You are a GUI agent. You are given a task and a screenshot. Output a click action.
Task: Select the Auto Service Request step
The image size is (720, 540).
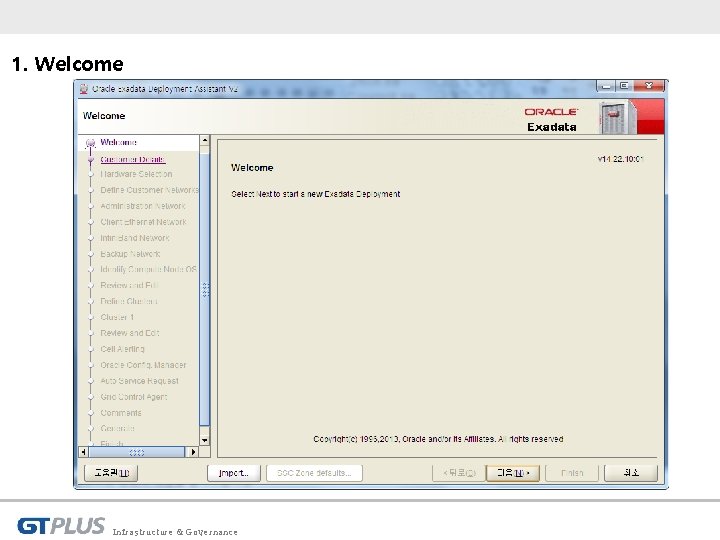click(x=140, y=381)
